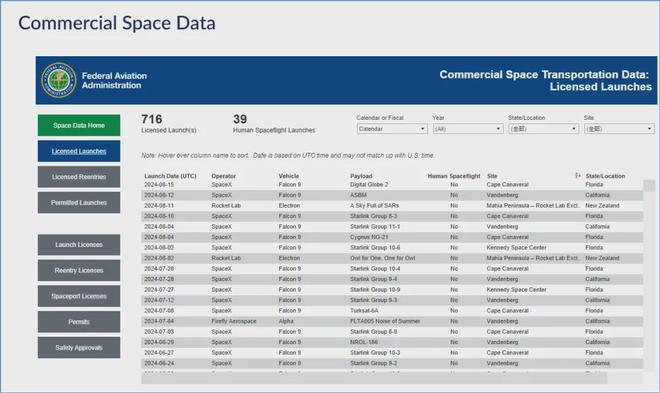Click the Starlink Group 9-3 payload
The width and height of the screenshot is (660, 393).
(x=373, y=300)
